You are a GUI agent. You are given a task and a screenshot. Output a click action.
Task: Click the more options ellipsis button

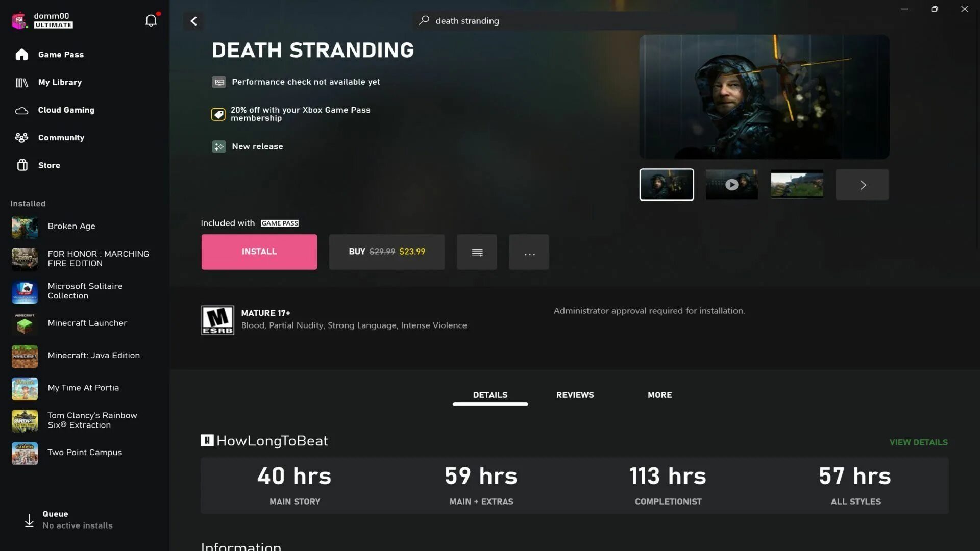(529, 252)
